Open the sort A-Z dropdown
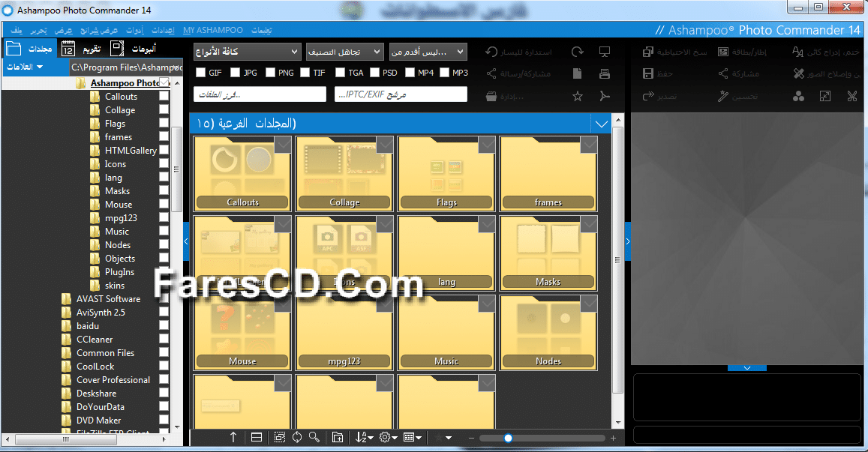The height and width of the screenshot is (452, 868). pos(364,437)
